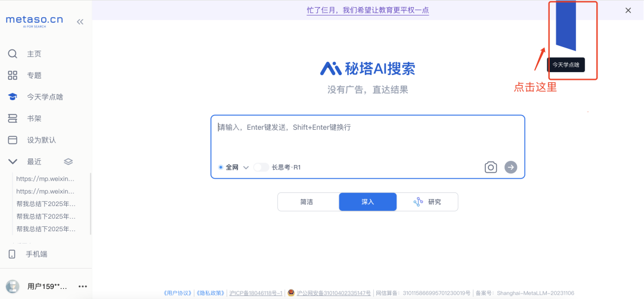The height and width of the screenshot is (299, 644).
Task: Close the top banner
Action: [628, 10]
